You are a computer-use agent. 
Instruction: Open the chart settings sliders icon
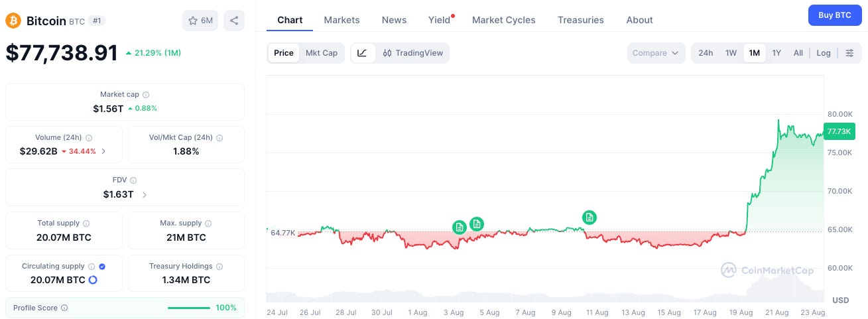click(849, 53)
